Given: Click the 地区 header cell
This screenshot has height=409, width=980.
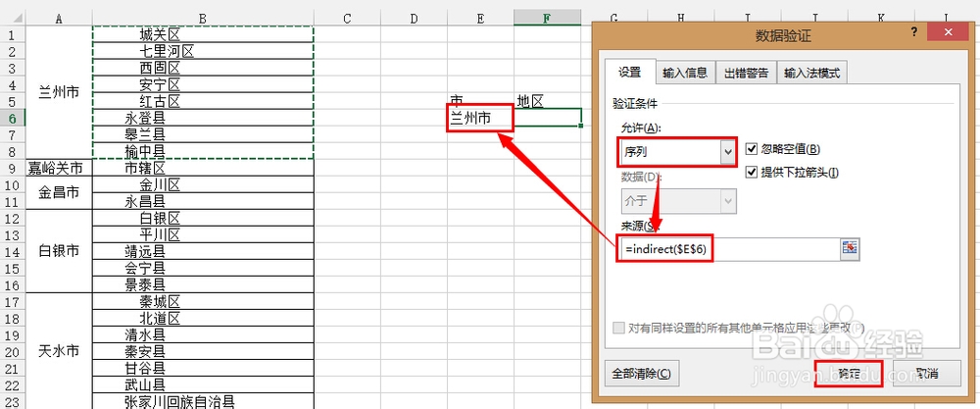Looking at the screenshot, I should pyautogui.click(x=548, y=101).
